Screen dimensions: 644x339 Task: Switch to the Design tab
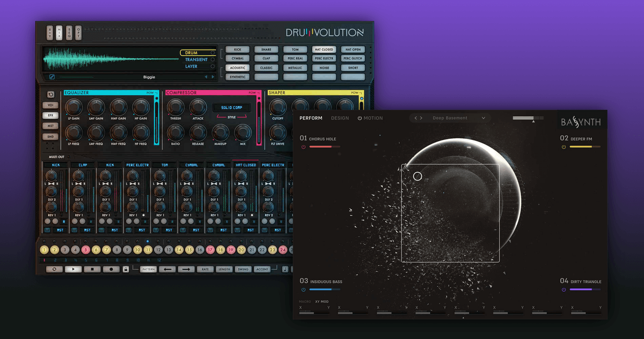click(x=340, y=118)
